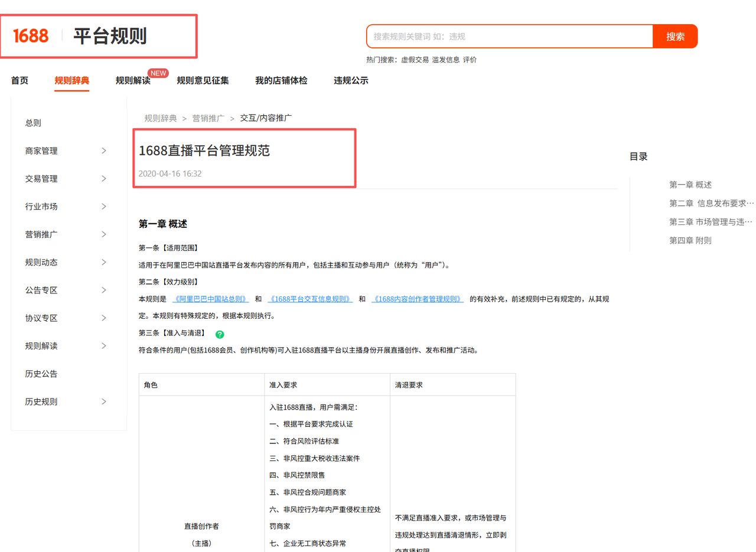Click hot search term 虚假交易
756x552 pixels.
pos(415,60)
